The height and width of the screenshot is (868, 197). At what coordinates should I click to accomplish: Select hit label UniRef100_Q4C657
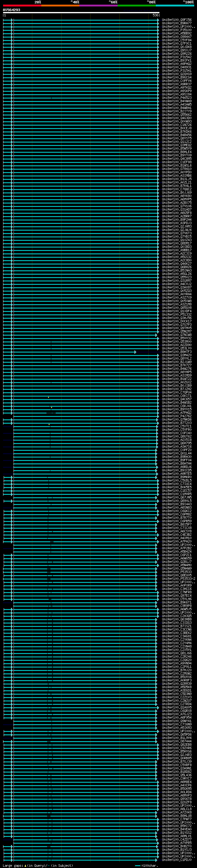point(176,399)
